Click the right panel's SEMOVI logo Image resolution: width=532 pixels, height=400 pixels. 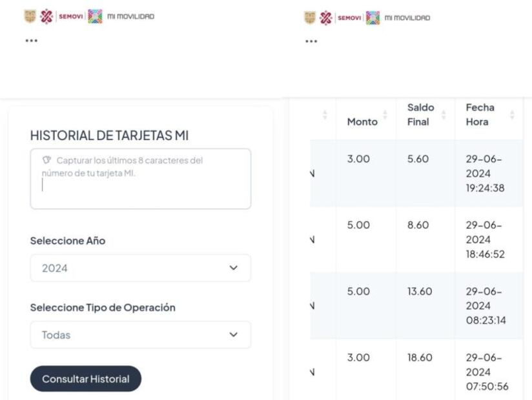point(349,17)
